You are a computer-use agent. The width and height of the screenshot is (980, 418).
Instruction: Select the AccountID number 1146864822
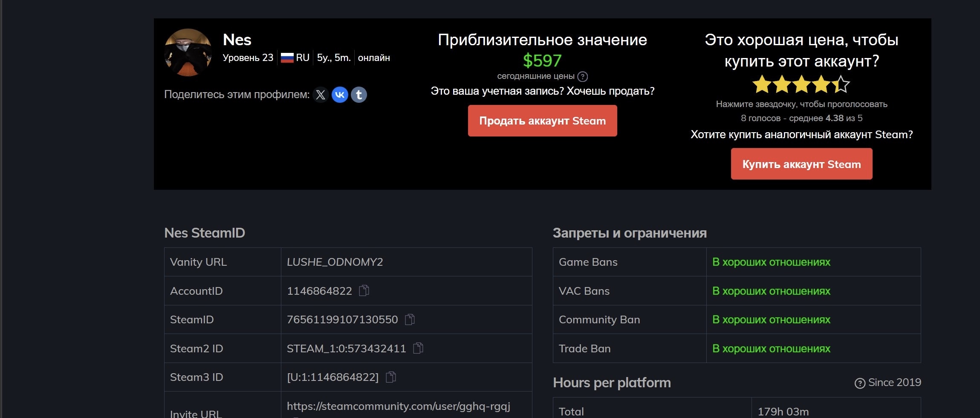(319, 291)
